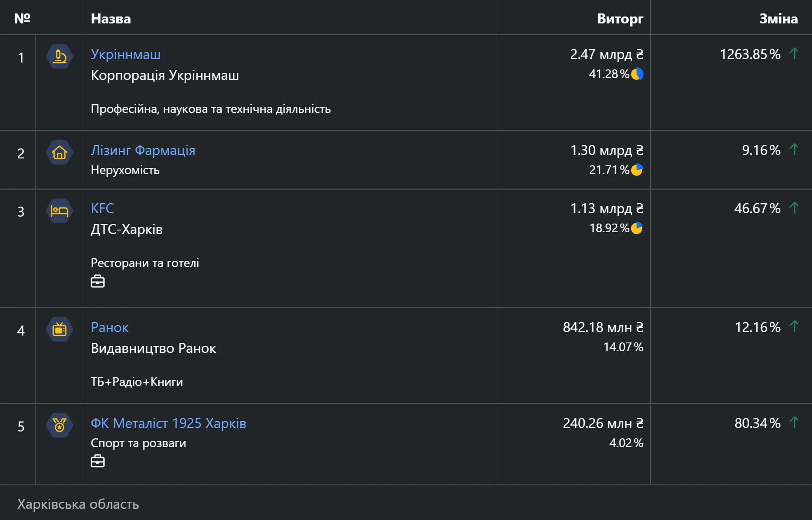Open the Лізинг Фармація link

tap(143, 150)
